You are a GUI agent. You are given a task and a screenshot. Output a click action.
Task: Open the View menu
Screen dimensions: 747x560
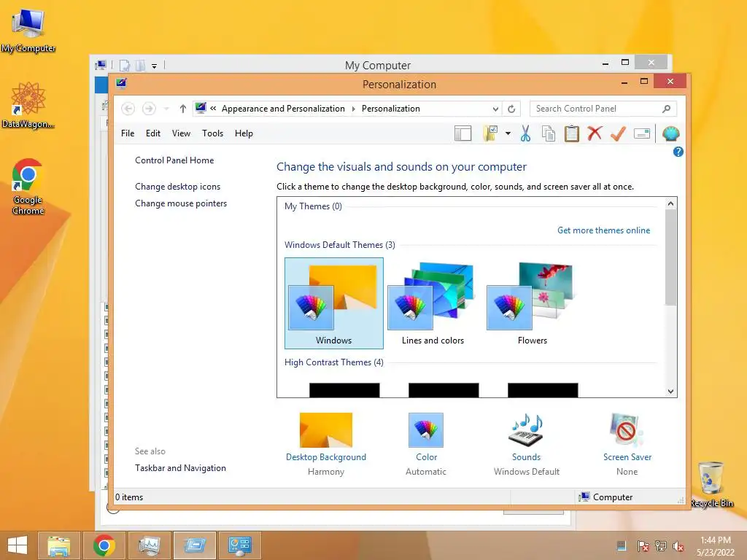[x=181, y=133]
